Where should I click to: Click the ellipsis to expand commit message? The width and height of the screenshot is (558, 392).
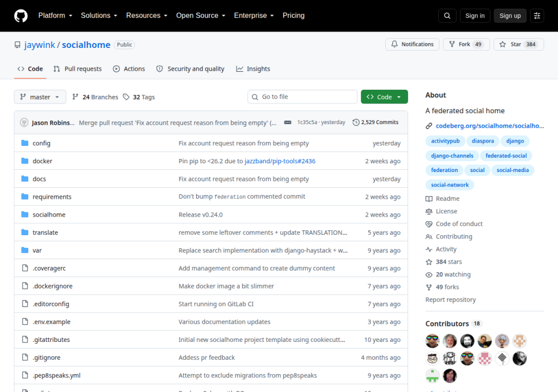coord(288,122)
